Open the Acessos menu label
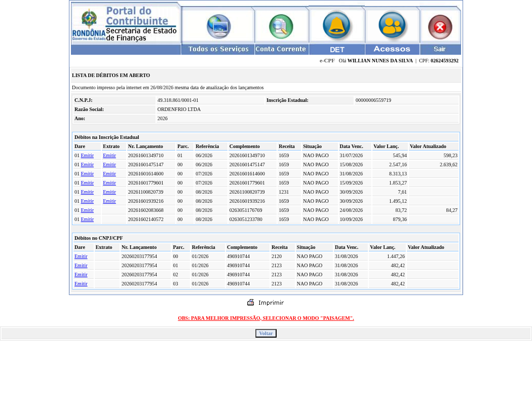Image resolution: width=532 pixels, height=402 pixels. click(392, 49)
